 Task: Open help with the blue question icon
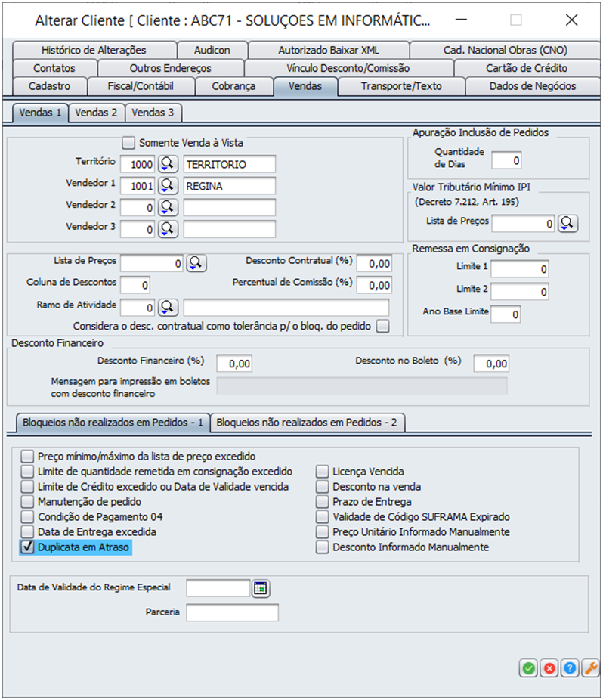point(570,668)
